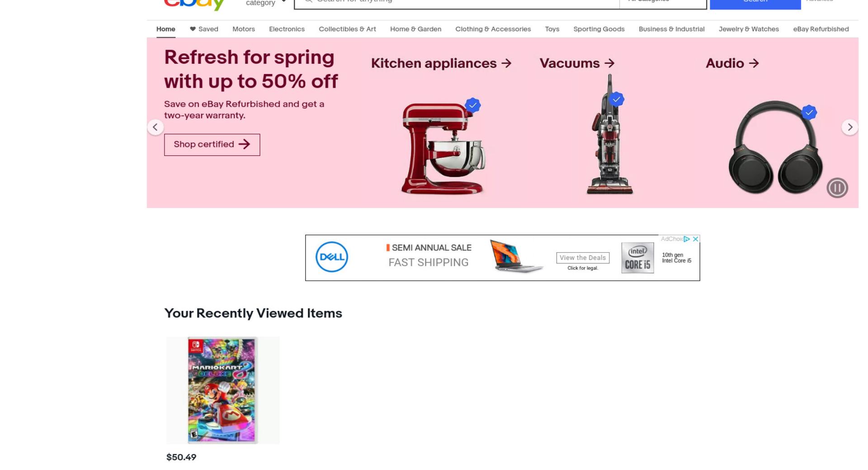Image resolution: width=868 pixels, height=470 pixels.
Task: Close the Dell advertisement
Action: [x=695, y=239]
